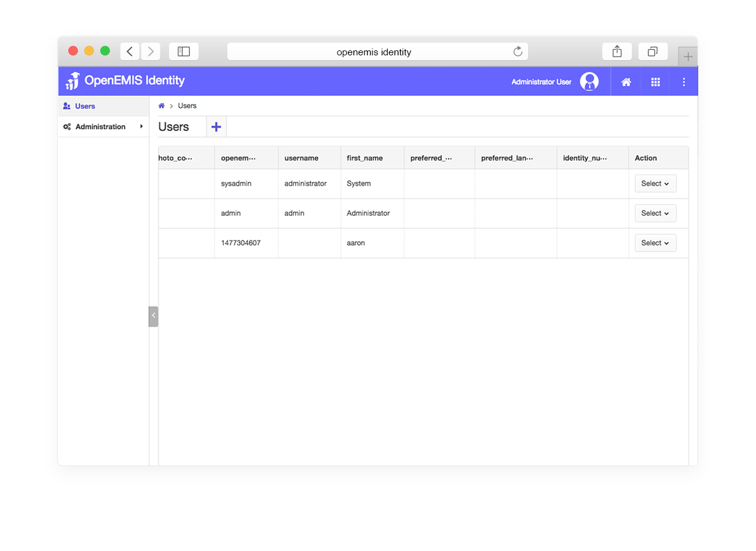Collapse the left navigation panel handle
This screenshot has height=551, width=756.
pos(154,316)
